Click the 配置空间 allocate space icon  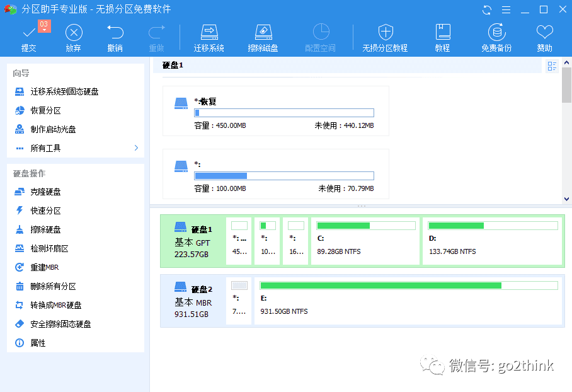click(321, 32)
